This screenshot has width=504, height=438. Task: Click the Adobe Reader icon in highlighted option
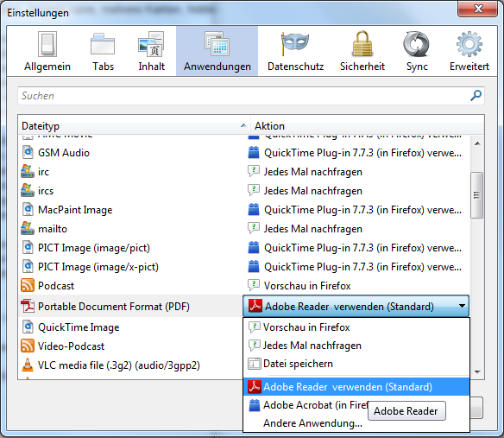coord(255,386)
